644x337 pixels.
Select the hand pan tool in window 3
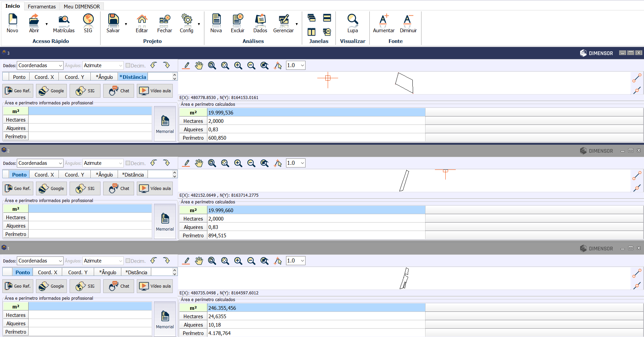[x=199, y=65]
